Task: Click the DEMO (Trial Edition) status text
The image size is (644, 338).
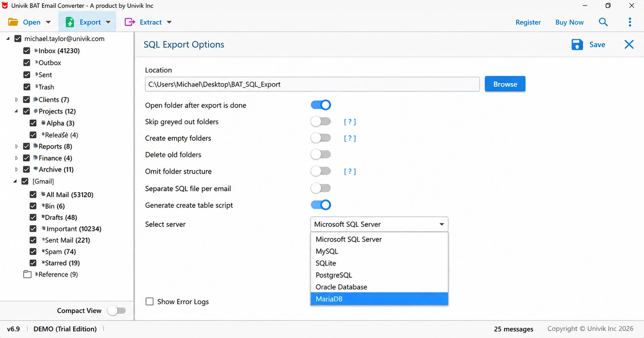Action: (65, 329)
